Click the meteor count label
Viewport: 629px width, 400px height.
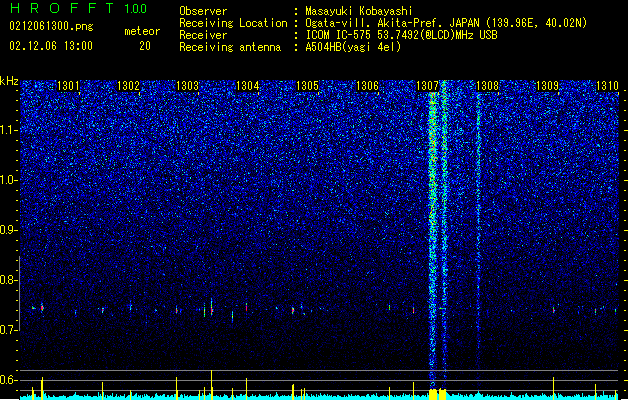point(142,31)
